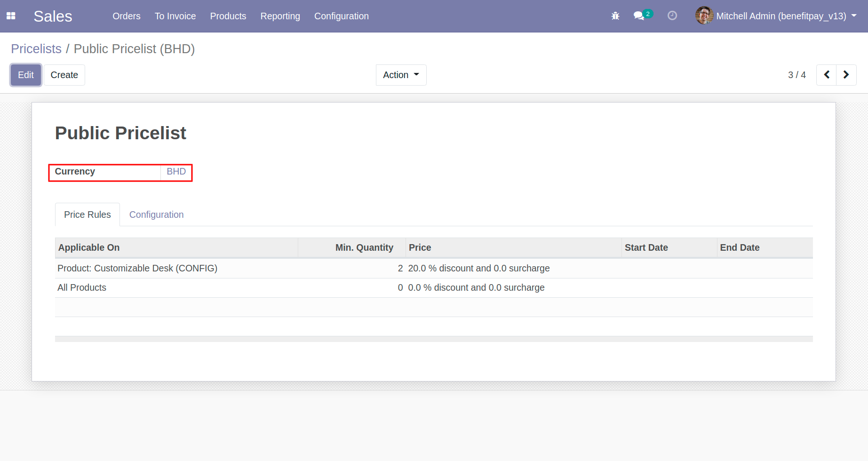The image size is (868, 461).
Task: Sort by Min. Quantity column header
Action: pos(352,247)
